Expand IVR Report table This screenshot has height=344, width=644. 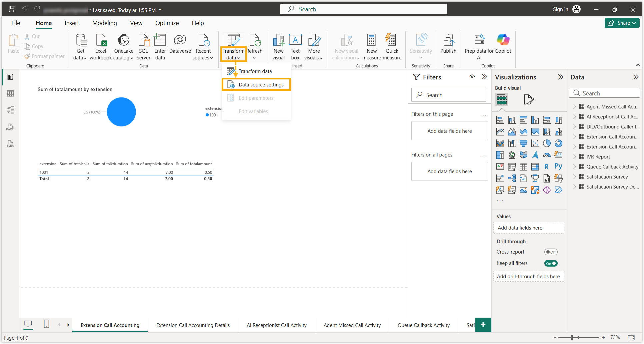click(x=575, y=156)
